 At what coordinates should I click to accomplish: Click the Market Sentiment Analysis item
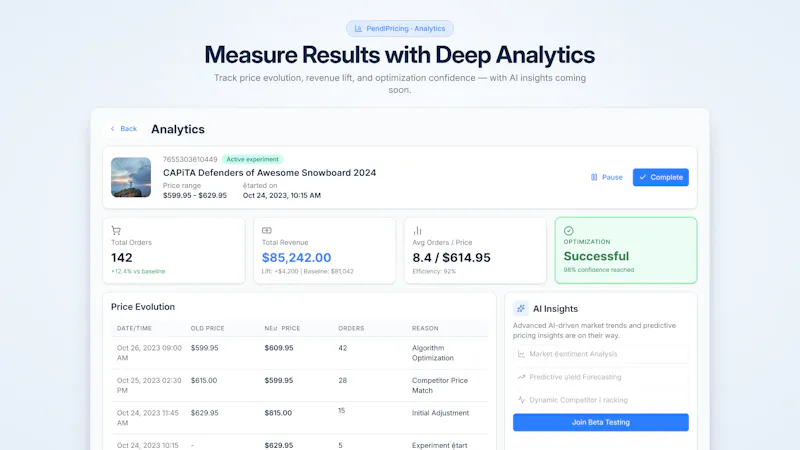pos(601,354)
